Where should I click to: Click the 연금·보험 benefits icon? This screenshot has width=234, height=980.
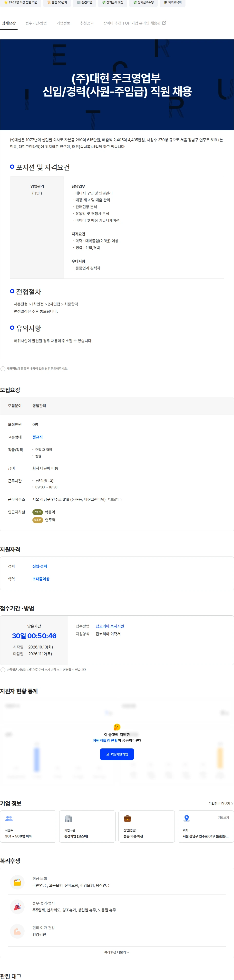[18, 882]
